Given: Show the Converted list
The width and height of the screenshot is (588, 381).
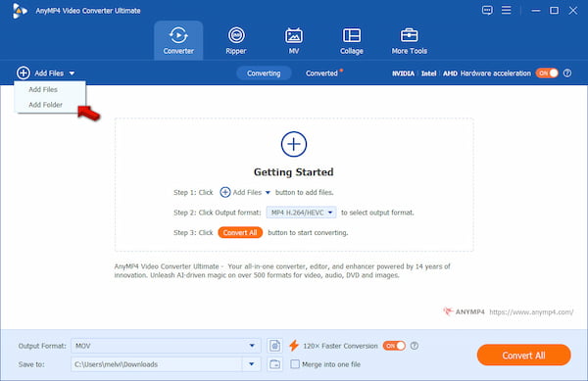Looking at the screenshot, I should click(321, 73).
